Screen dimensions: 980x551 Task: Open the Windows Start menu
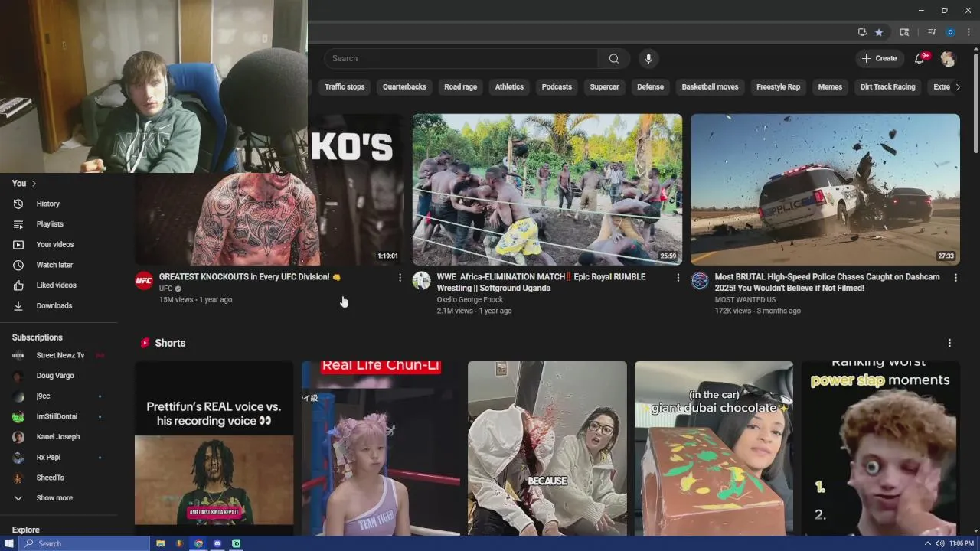(9, 543)
